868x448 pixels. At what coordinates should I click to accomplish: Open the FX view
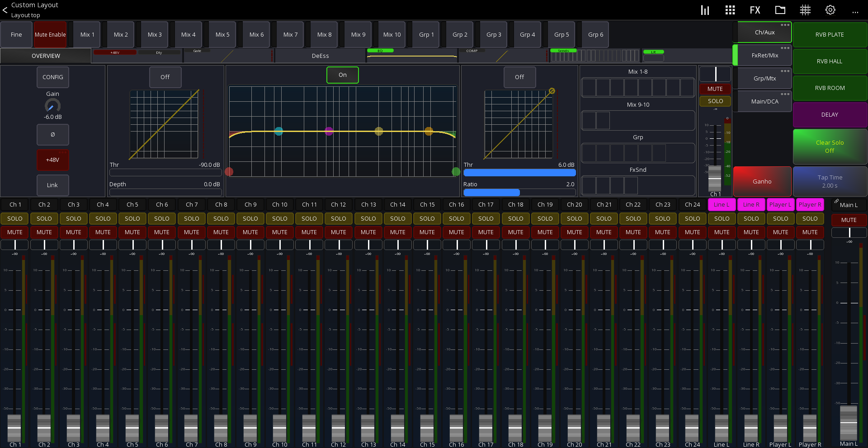tap(755, 10)
